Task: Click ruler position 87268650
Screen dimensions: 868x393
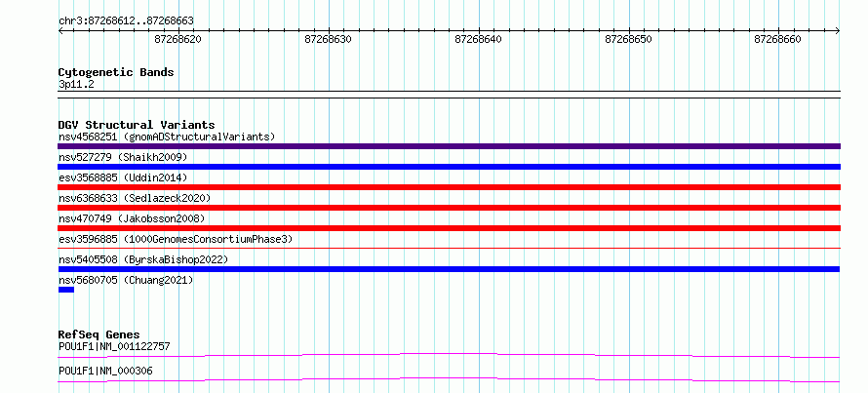Action: 628,39
